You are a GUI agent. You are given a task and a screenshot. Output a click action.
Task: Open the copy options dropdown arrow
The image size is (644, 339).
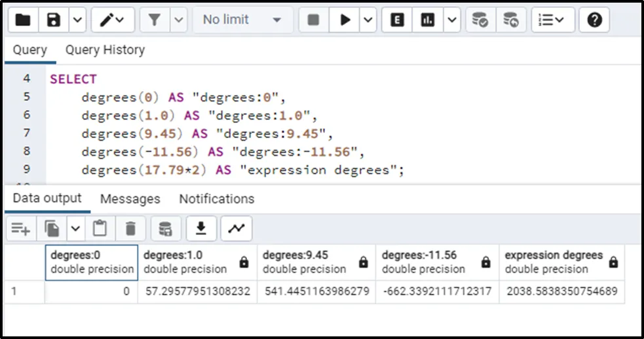(x=76, y=228)
